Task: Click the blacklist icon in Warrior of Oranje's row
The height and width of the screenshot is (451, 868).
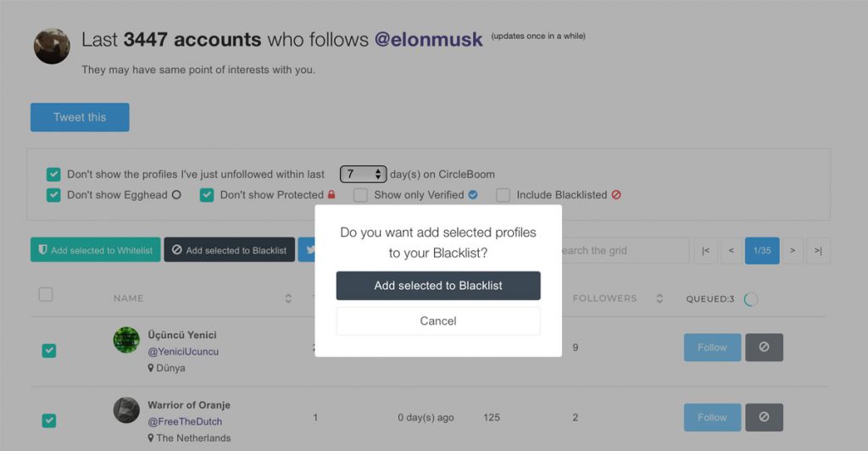Action: click(x=764, y=417)
